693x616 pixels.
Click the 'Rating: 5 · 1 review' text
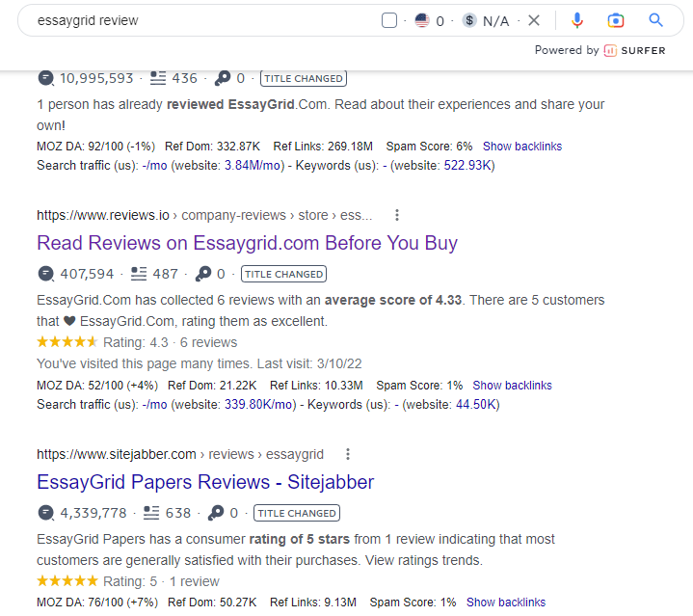coord(161,581)
